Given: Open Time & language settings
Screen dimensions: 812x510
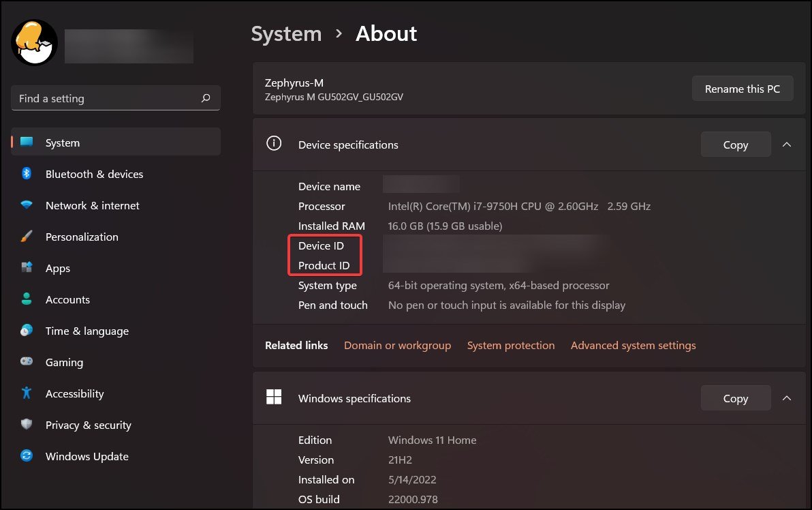Looking at the screenshot, I should [x=116, y=331].
